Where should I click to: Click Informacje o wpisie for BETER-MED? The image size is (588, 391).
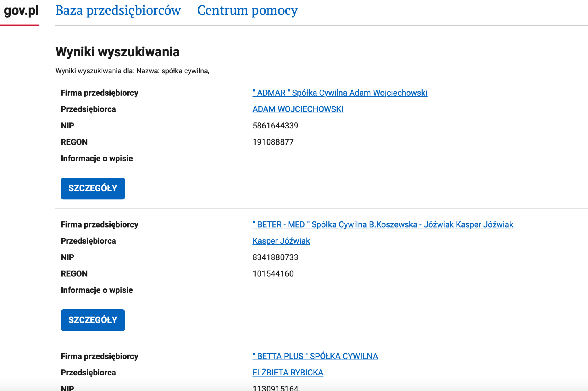97,290
